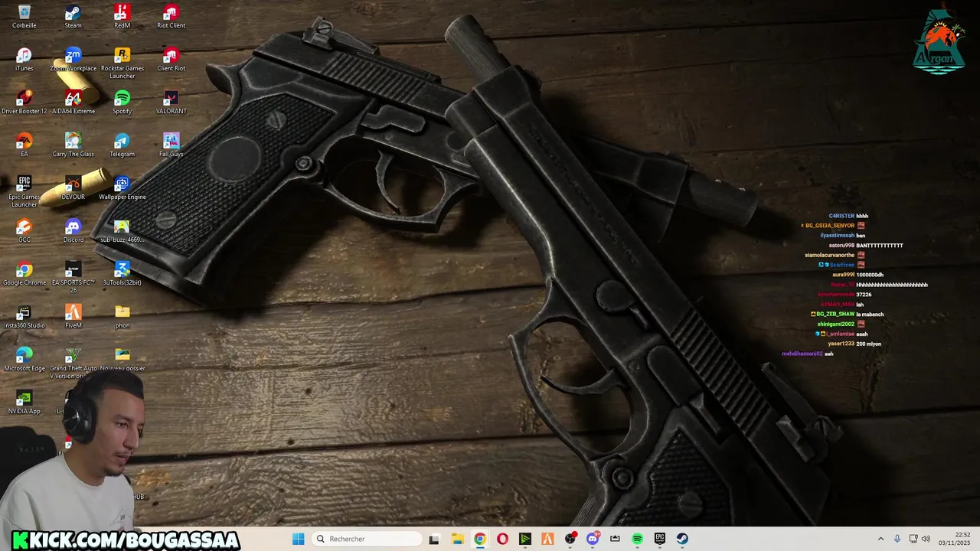Open the NVIDIA App desktop shortcut
Image resolution: width=980 pixels, height=551 pixels.
(24, 403)
